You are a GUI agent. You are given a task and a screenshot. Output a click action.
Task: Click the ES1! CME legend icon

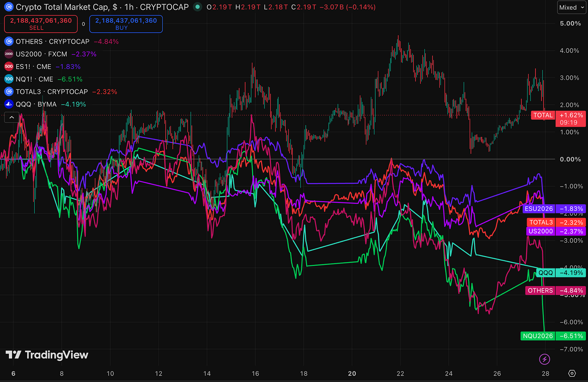pos(8,66)
